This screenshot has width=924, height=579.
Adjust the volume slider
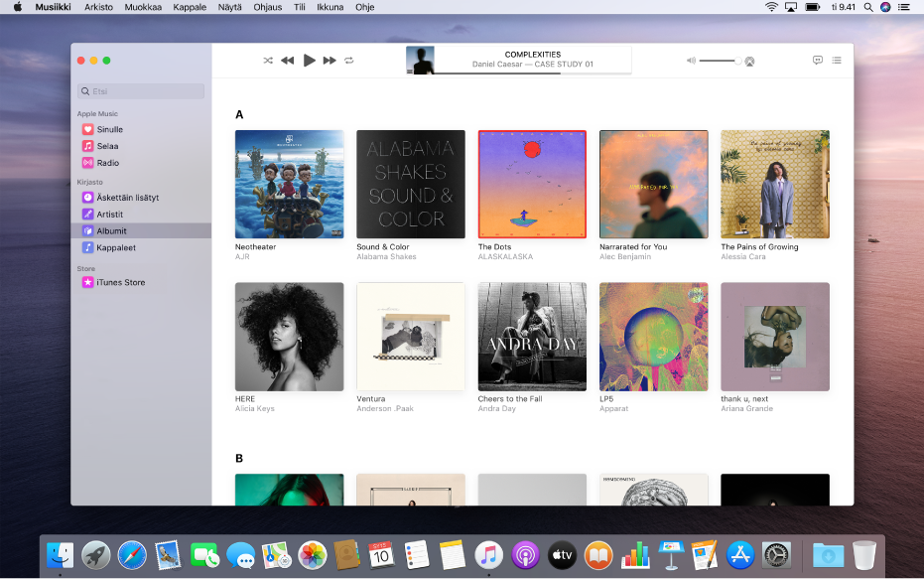point(720,60)
